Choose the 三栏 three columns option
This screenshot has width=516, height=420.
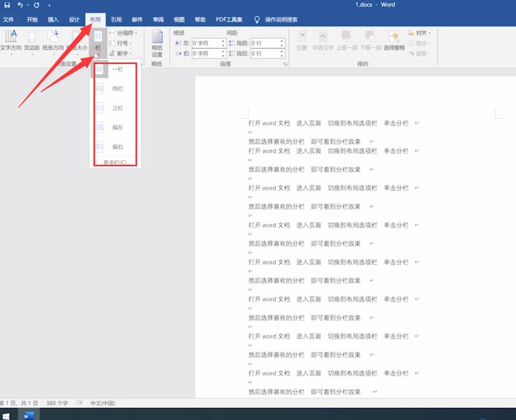115,108
